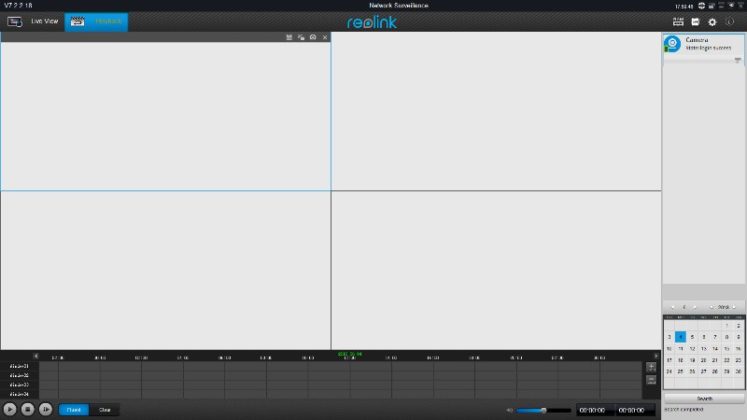The width and height of the screenshot is (747, 420).
Task: Select the Fluent stream quality button
Action: [x=74, y=410]
